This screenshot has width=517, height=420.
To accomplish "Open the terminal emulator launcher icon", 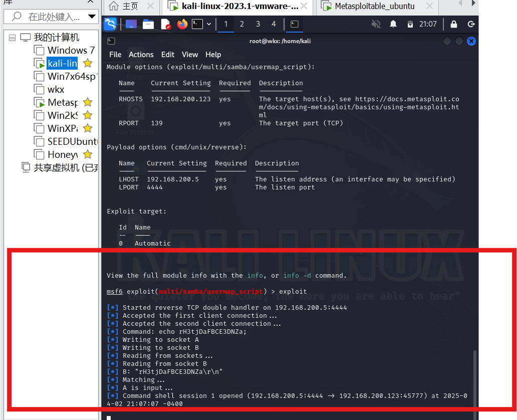I will click(x=197, y=24).
